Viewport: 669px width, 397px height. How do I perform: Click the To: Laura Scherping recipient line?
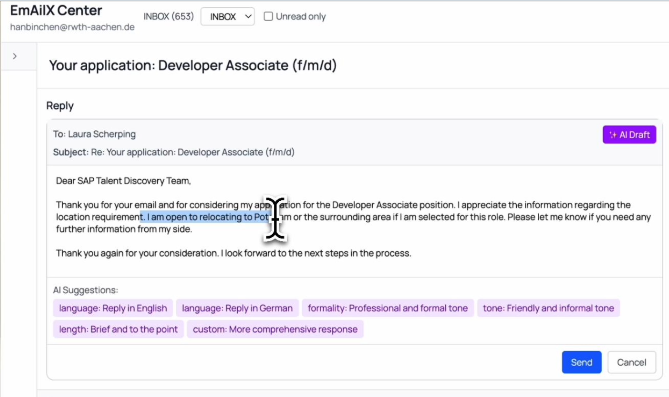tap(94, 134)
